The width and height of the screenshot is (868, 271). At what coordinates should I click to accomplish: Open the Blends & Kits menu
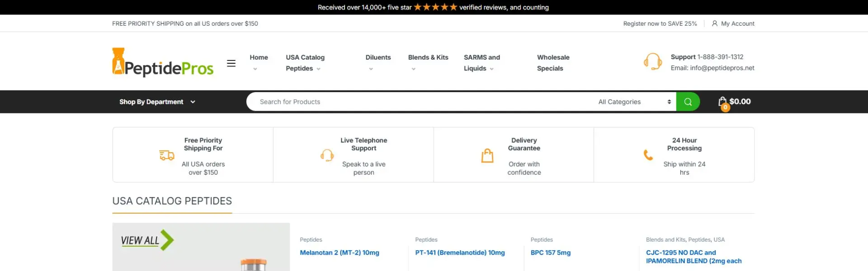tap(428, 57)
